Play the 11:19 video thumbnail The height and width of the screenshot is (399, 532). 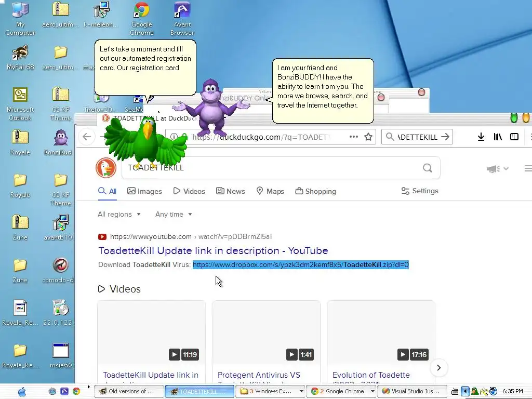(151, 332)
